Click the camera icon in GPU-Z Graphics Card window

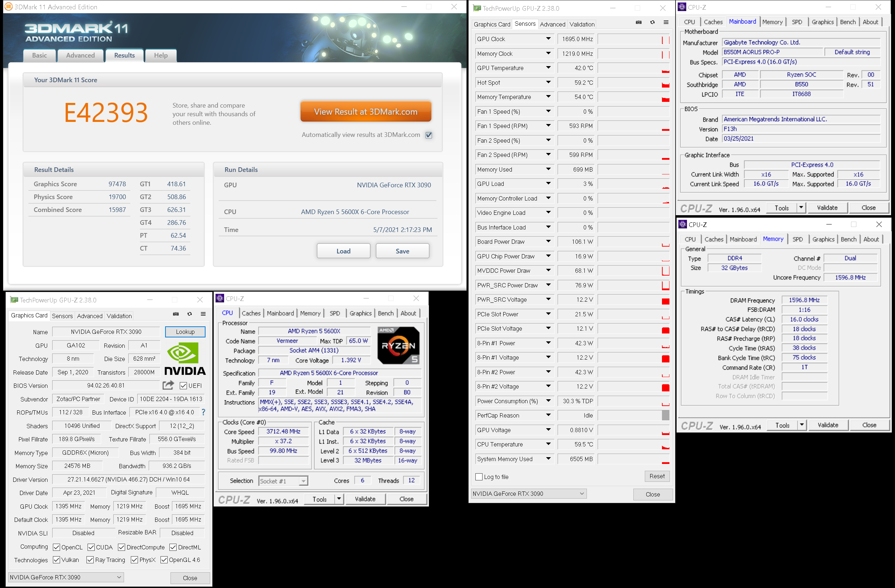pyautogui.click(x=175, y=314)
